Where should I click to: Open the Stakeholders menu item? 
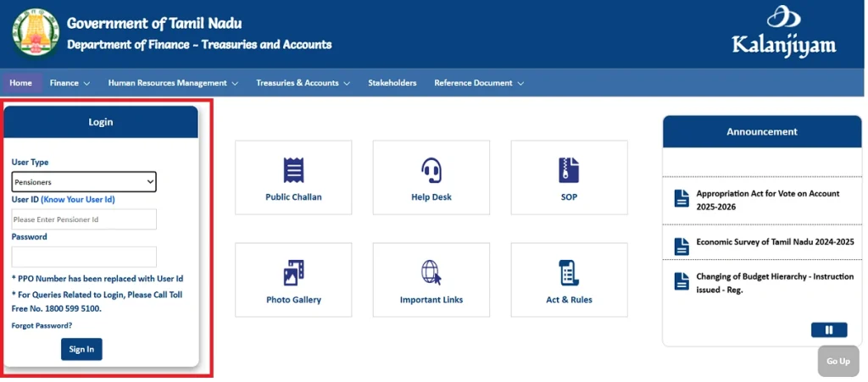[392, 83]
